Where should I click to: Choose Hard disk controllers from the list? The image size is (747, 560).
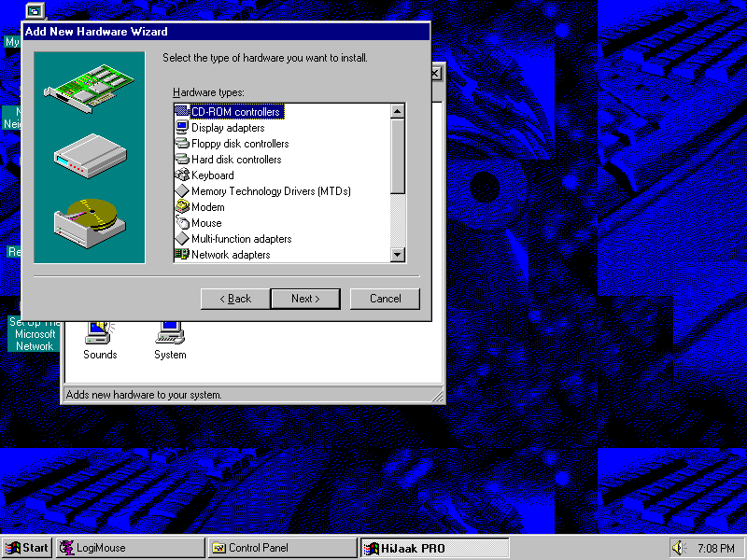click(236, 160)
